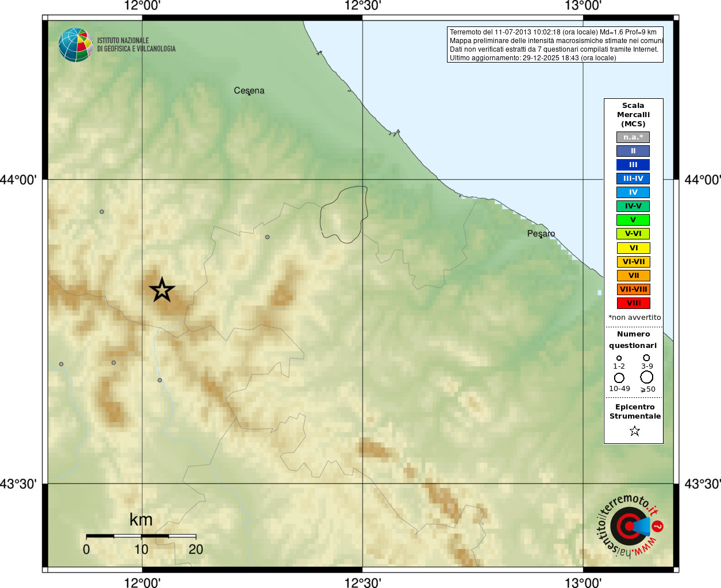Click the INGV globe logo
Screen dimensions: 721x588
click(x=76, y=45)
